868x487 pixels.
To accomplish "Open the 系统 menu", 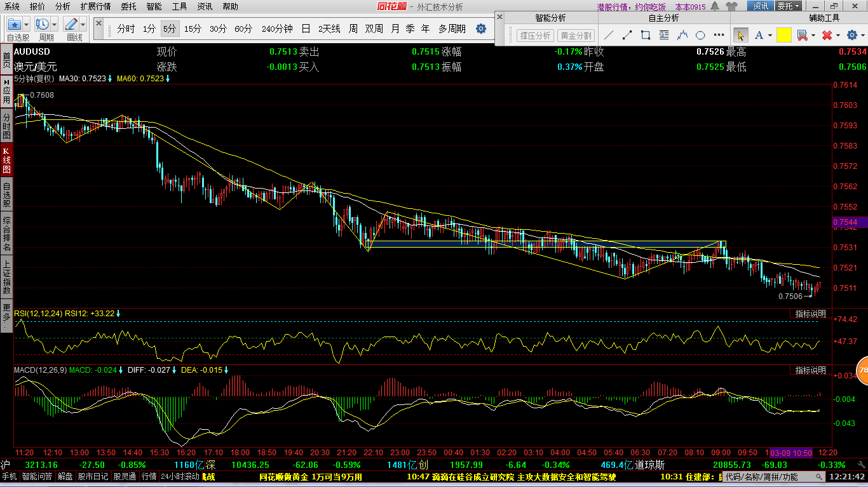I will pyautogui.click(x=11, y=6).
